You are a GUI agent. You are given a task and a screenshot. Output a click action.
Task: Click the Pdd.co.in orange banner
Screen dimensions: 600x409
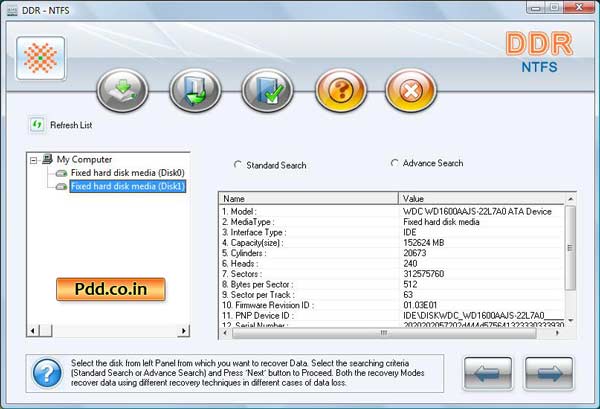pyautogui.click(x=111, y=289)
